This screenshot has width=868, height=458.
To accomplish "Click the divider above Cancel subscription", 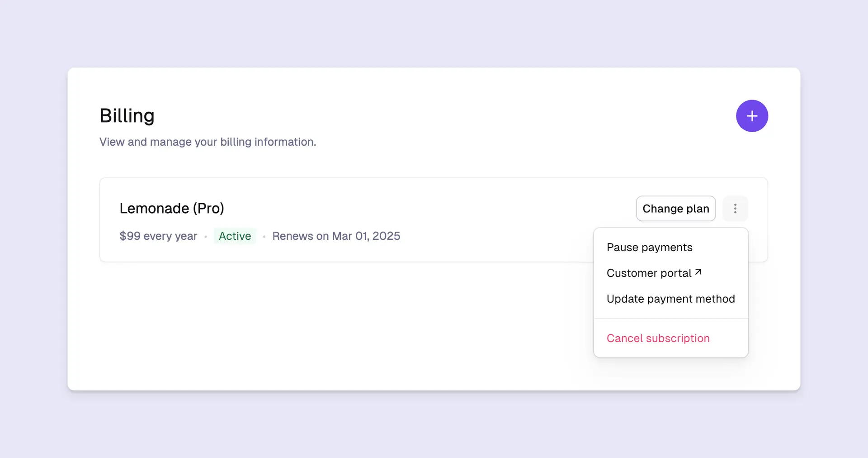I will click(670, 318).
